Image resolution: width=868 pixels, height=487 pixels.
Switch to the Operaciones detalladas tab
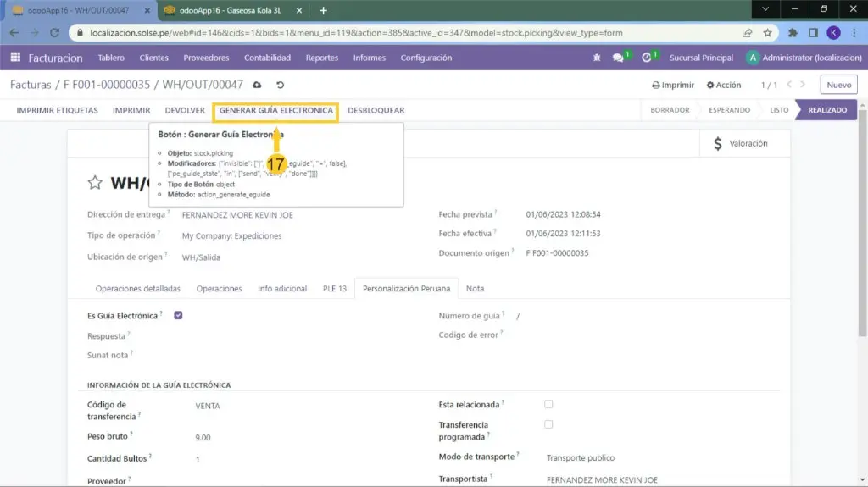tap(137, 289)
